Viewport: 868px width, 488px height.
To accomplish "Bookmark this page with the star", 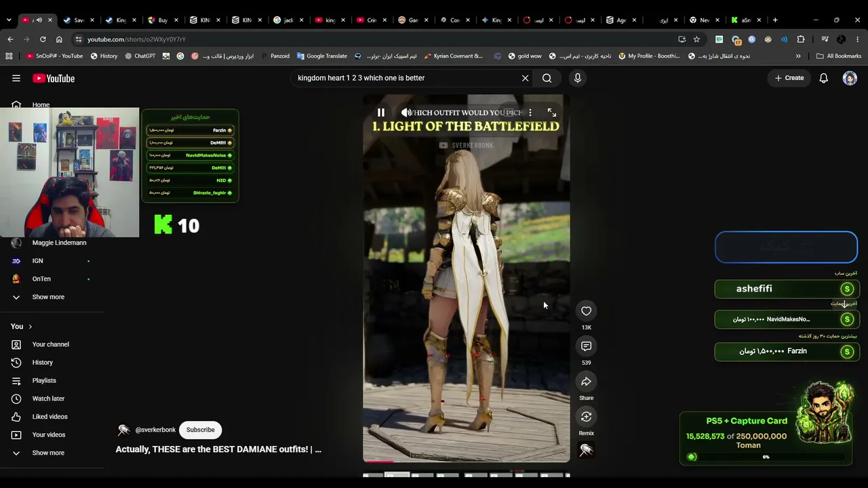I will click(696, 39).
